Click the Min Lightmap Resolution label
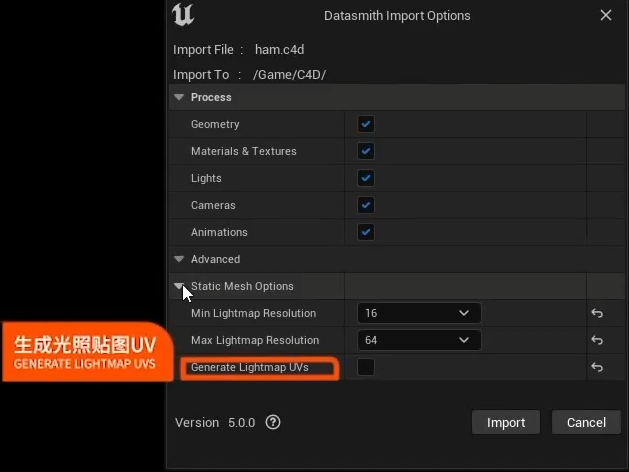 tap(254, 313)
